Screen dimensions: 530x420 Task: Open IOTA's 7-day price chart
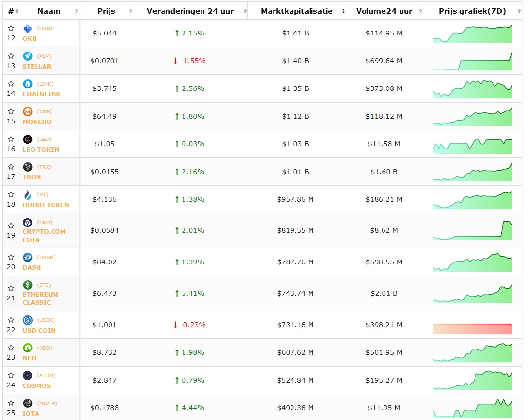472,408
